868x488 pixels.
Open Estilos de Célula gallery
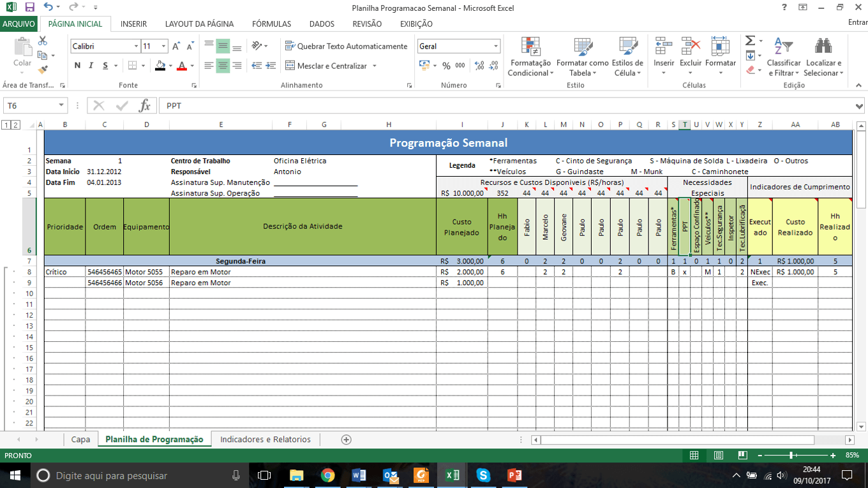pyautogui.click(x=627, y=57)
